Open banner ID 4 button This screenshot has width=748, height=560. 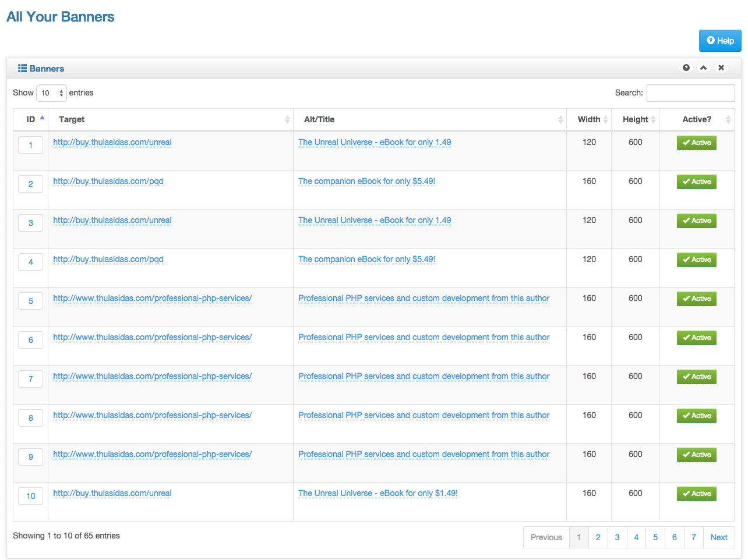point(31,262)
